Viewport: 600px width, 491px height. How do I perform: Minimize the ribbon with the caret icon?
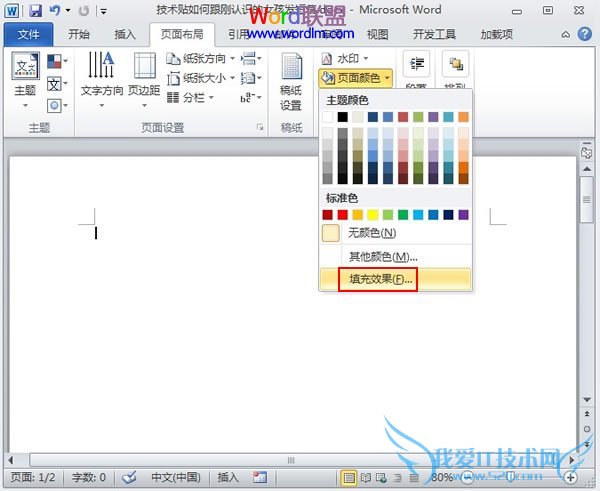coord(565,35)
